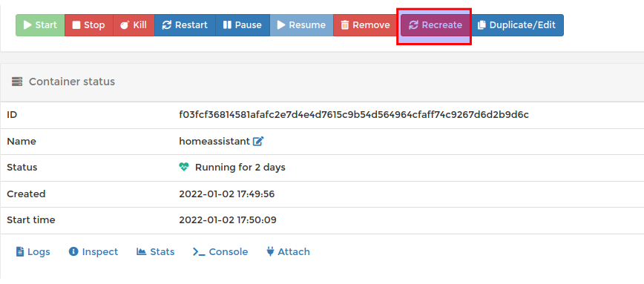The image size is (644, 284).
Task: Click the Logs document icon
Action: (20, 251)
